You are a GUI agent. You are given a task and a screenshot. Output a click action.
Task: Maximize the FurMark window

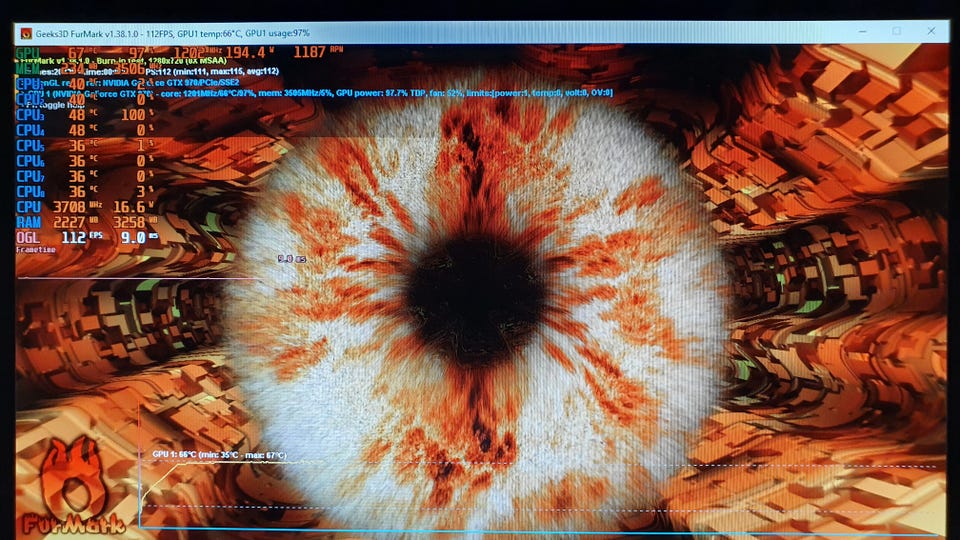(896, 31)
